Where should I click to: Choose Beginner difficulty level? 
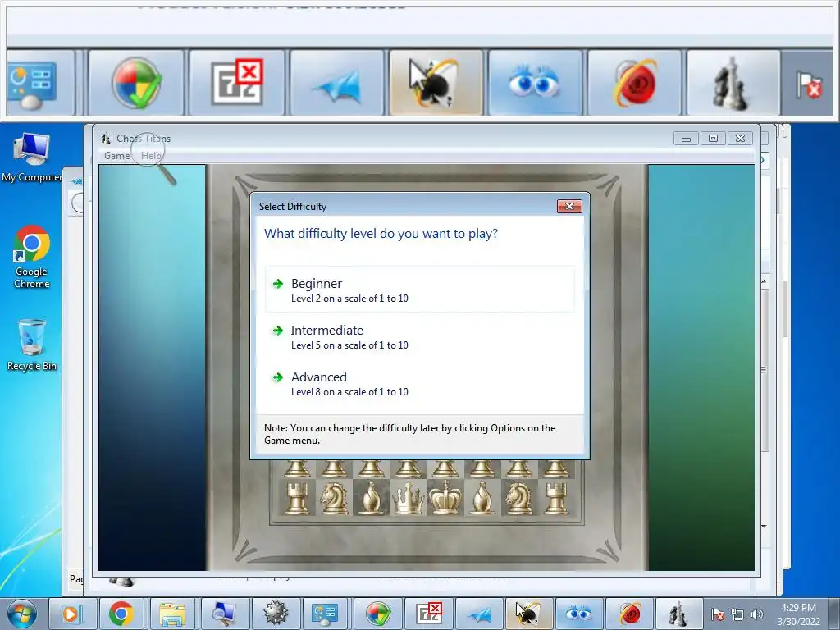click(x=419, y=290)
